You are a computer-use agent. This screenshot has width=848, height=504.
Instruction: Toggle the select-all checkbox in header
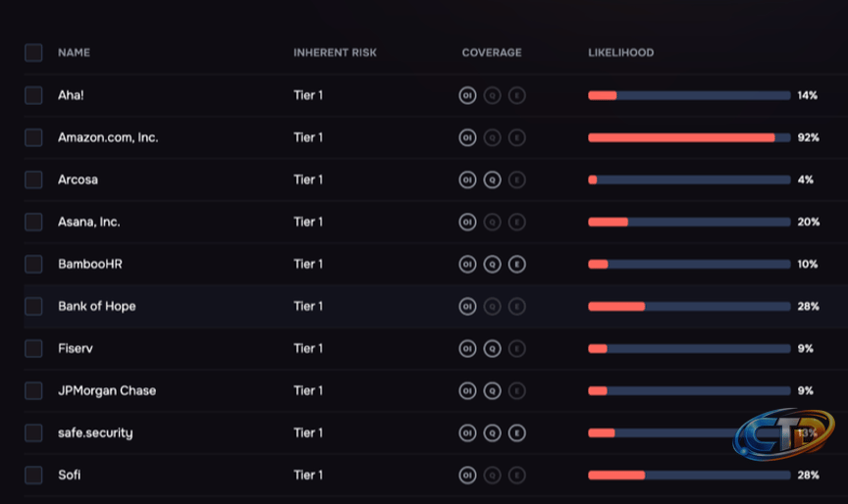(33, 53)
